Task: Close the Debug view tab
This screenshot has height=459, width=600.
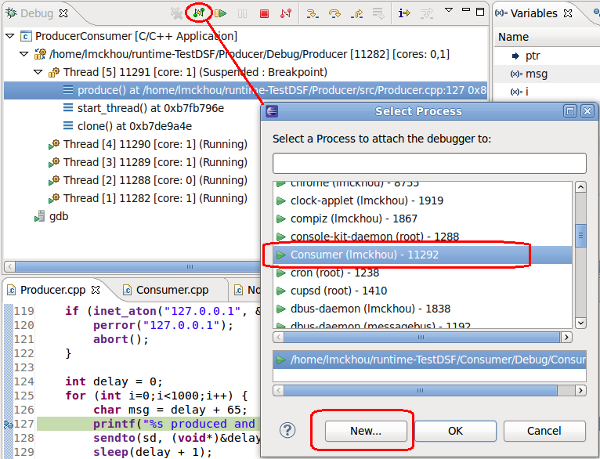Action: [x=64, y=13]
